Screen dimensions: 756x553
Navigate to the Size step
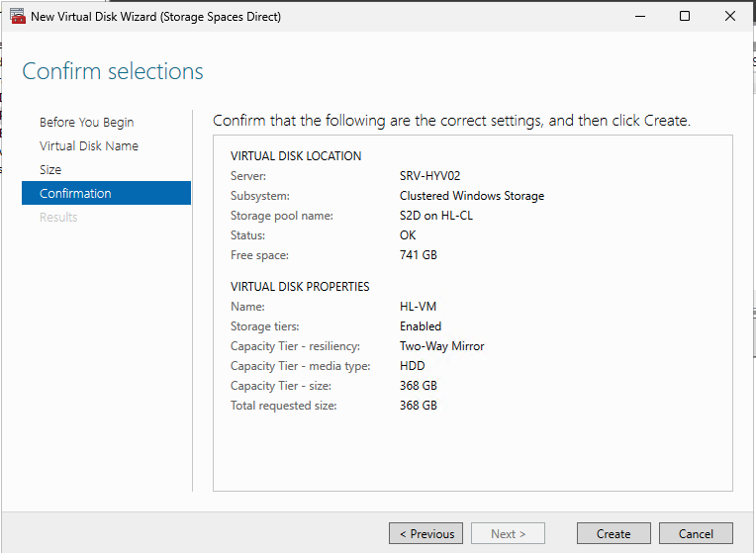pyautogui.click(x=50, y=170)
